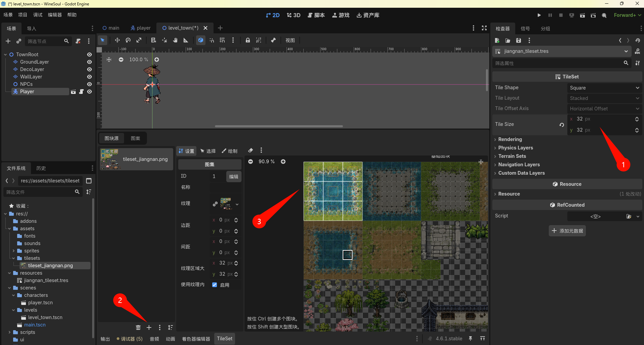Image resolution: width=644 pixels, height=345 pixels.
Task: Open documentation for jiangnan_tileset.tres
Action: tap(637, 51)
